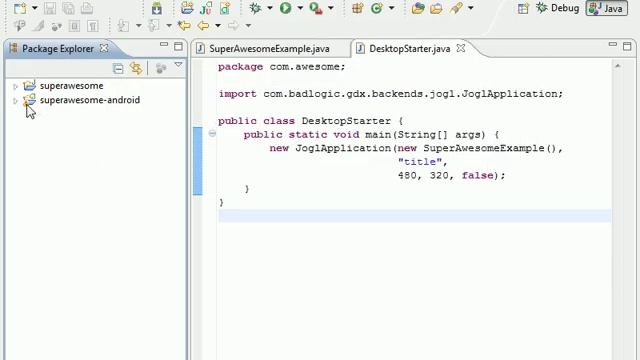This screenshot has width=640, height=360.
Task: Click the Save floppy disk icon
Action: 50,8
